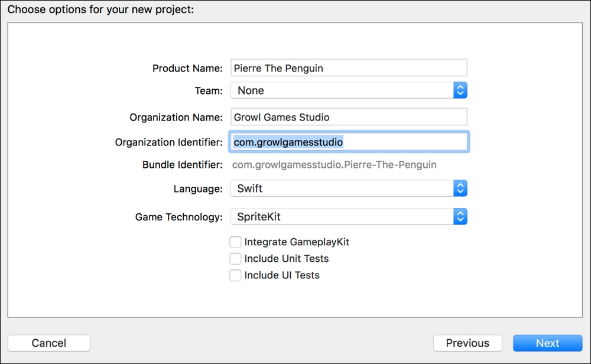Click the Organization Name field
Image resolution: width=591 pixels, height=364 pixels.
[x=349, y=116]
